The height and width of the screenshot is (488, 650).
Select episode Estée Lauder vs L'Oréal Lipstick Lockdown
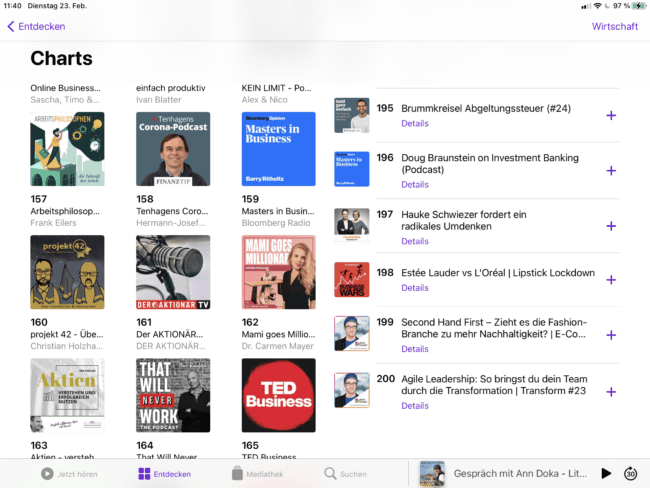(x=498, y=273)
